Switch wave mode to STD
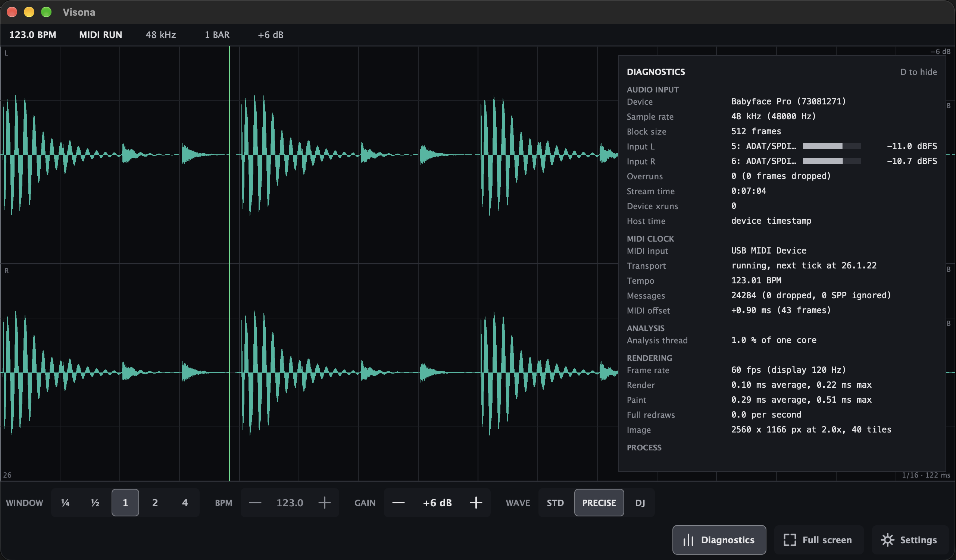The width and height of the screenshot is (956, 560). pos(555,503)
